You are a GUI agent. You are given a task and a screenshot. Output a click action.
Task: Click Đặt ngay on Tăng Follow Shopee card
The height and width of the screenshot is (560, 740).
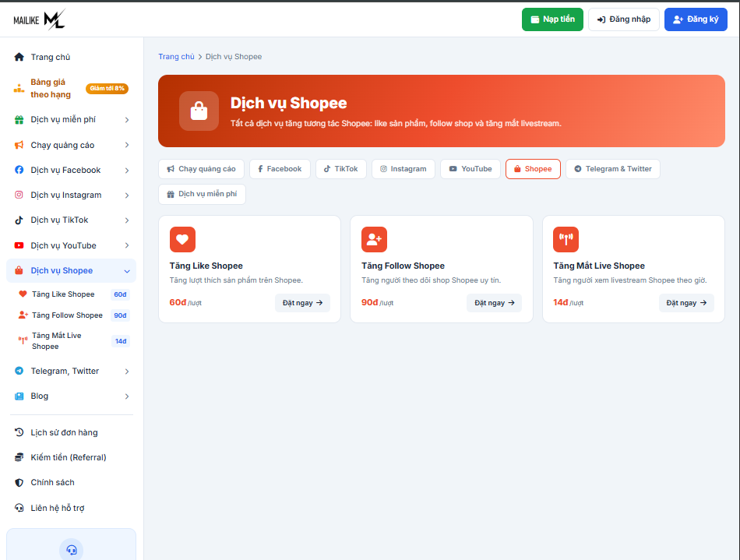click(494, 303)
